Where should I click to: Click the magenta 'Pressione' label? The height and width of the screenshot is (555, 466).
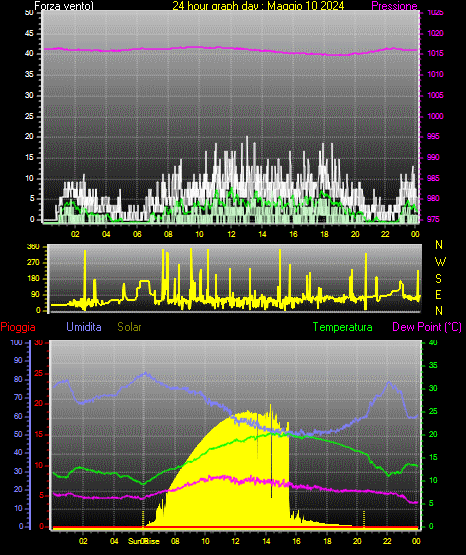pos(394,6)
